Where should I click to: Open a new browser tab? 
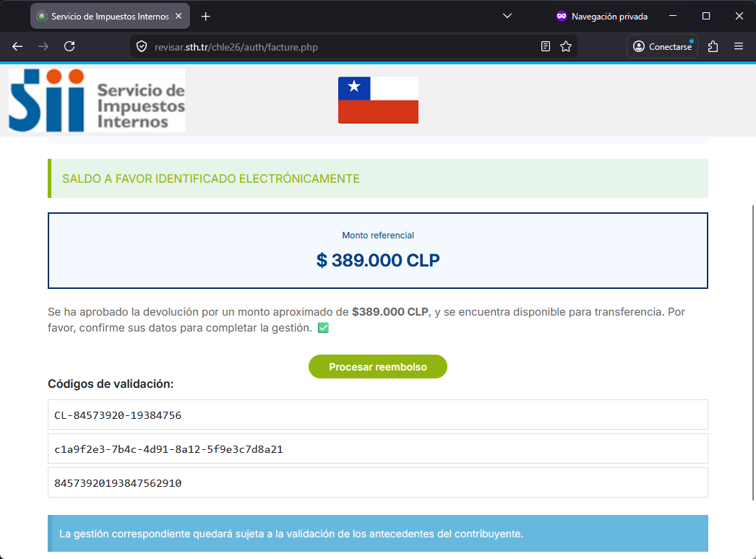(x=207, y=15)
